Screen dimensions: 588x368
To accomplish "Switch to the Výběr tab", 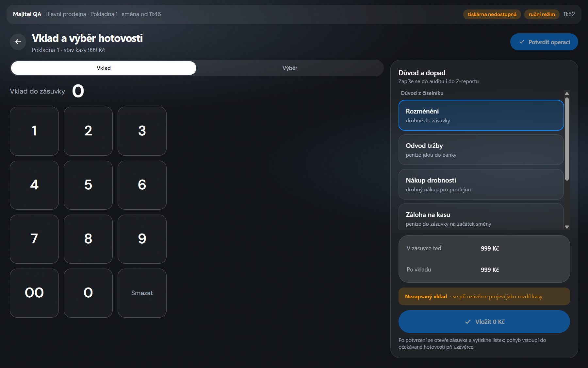I will (290, 68).
